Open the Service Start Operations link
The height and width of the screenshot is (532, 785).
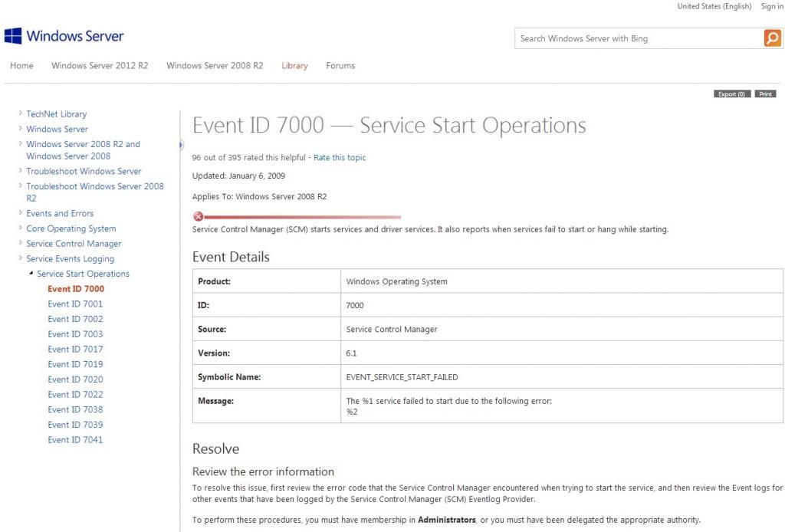(x=83, y=274)
